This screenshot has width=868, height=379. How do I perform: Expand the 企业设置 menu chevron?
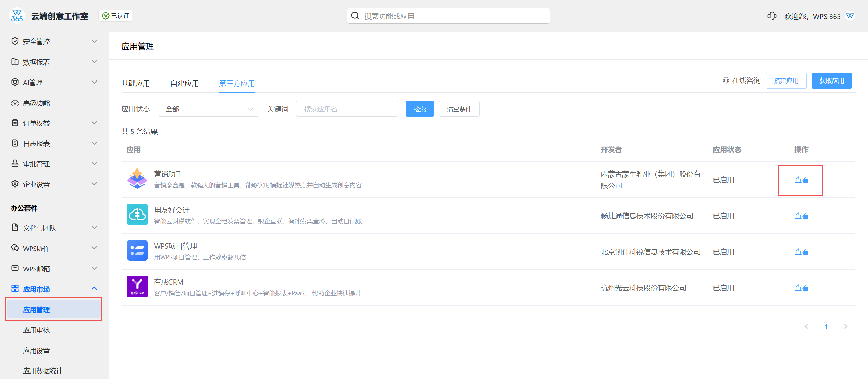tap(94, 184)
